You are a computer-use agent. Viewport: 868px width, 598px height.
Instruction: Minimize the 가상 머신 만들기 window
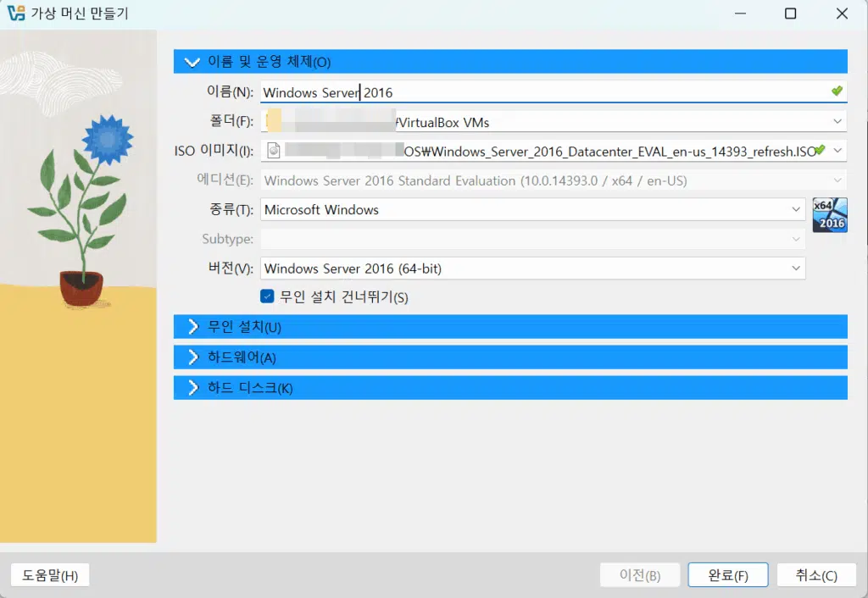click(x=740, y=14)
